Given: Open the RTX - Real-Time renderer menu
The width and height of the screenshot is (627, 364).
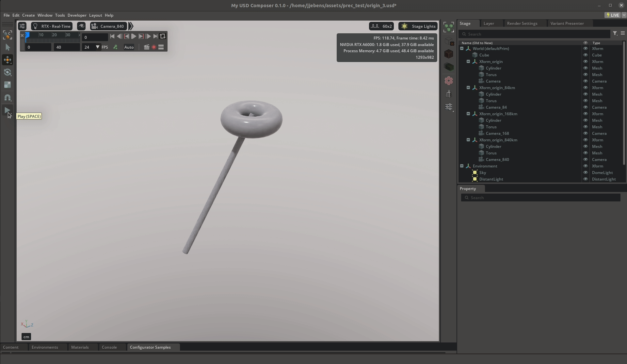Looking at the screenshot, I should (x=52, y=26).
